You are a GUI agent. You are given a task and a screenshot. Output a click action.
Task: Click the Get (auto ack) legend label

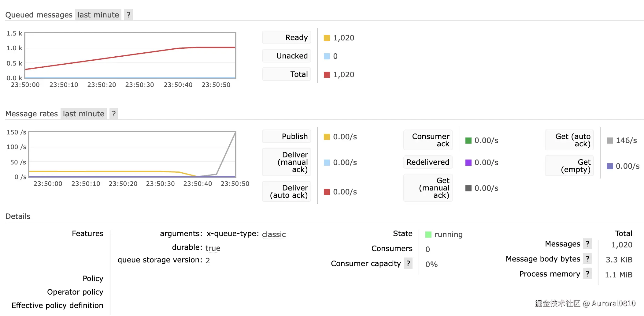(x=569, y=140)
